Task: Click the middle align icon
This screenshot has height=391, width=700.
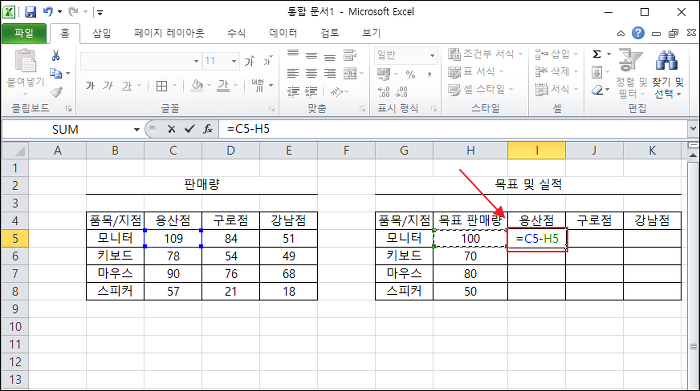Action: coord(311,55)
